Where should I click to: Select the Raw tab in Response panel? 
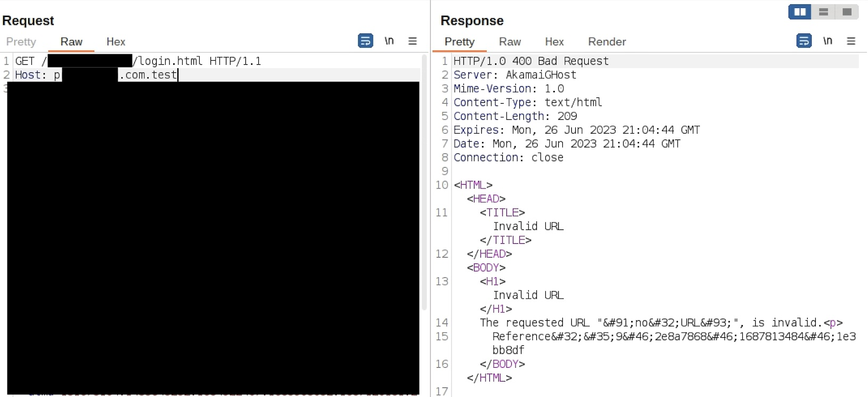coord(510,42)
